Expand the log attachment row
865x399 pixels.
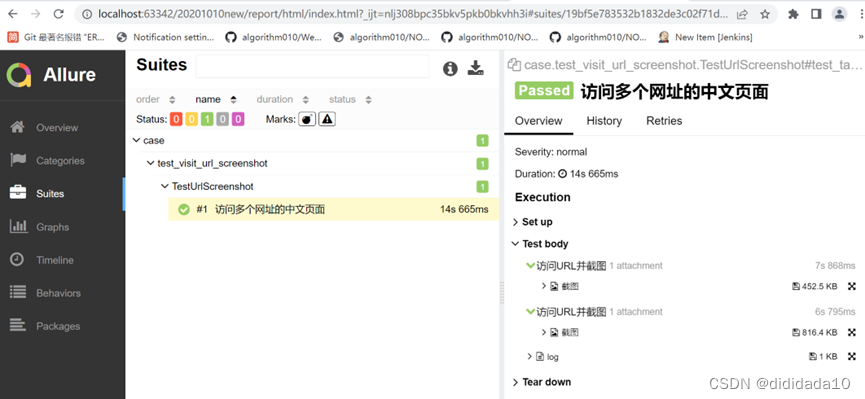[x=530, y=357]
